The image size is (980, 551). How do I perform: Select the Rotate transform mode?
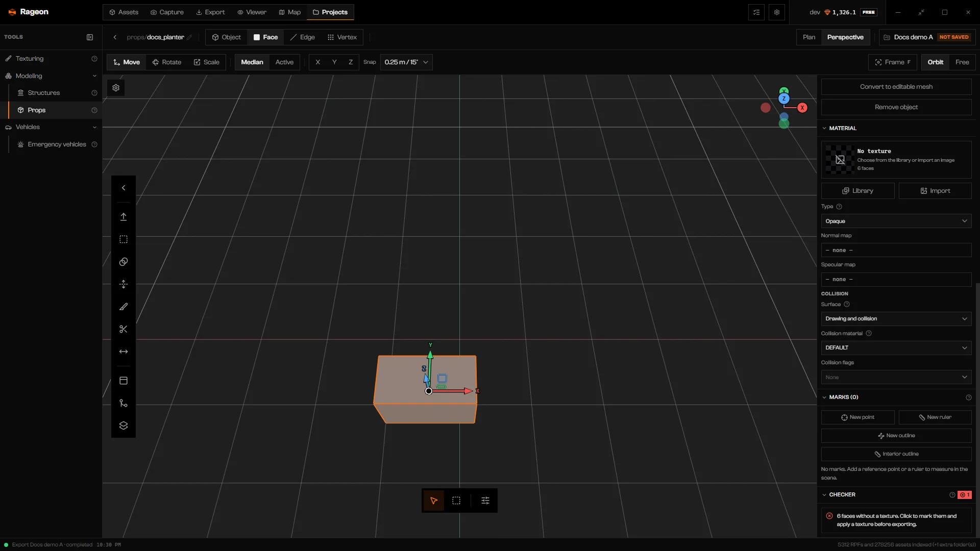[x=167, y=62]
